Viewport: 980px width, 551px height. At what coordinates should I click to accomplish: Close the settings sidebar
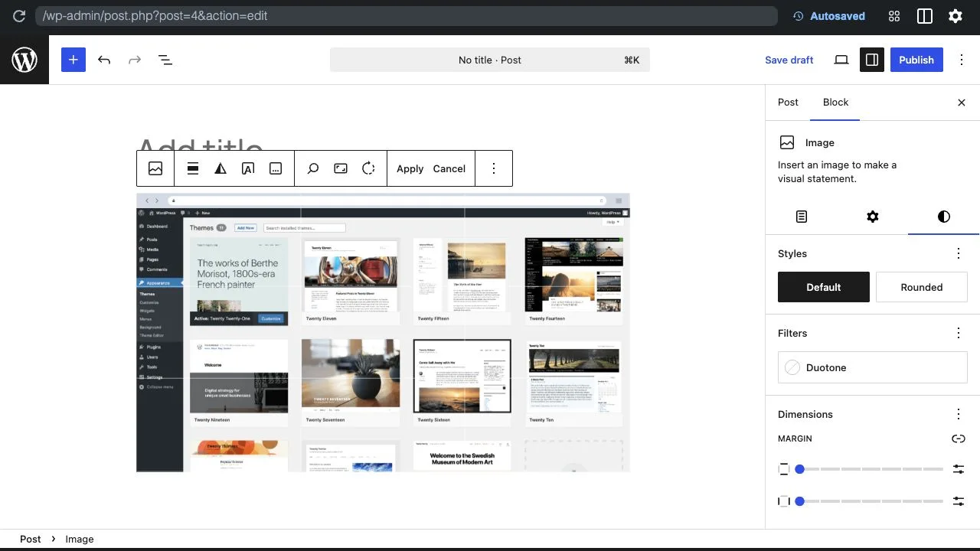click(962, 103)
